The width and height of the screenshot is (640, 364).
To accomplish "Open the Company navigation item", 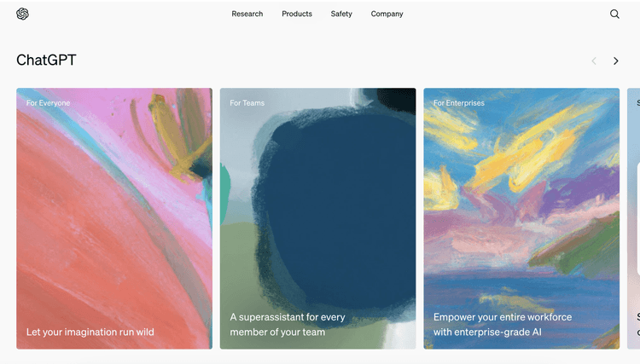I will click(x=387, y=14).
